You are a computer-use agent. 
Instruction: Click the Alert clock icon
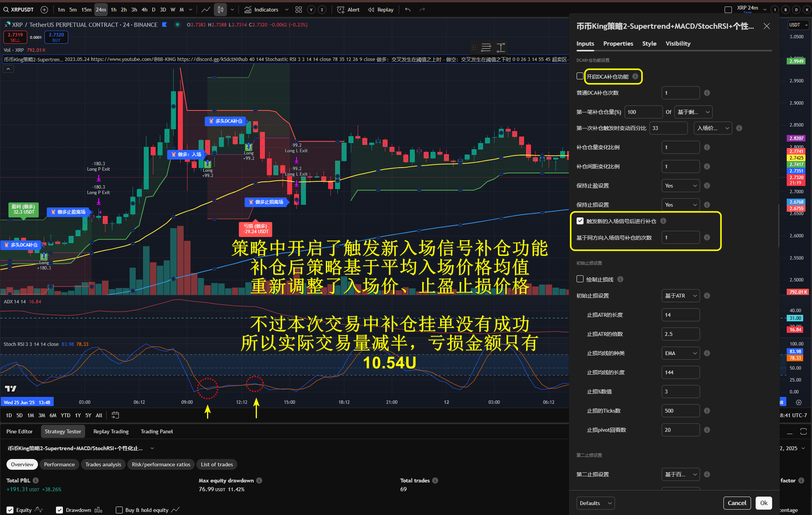[340, 10]
